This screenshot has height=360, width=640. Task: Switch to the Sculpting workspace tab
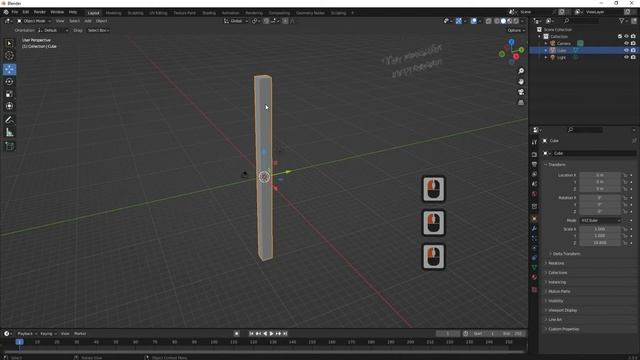(136, 13)
